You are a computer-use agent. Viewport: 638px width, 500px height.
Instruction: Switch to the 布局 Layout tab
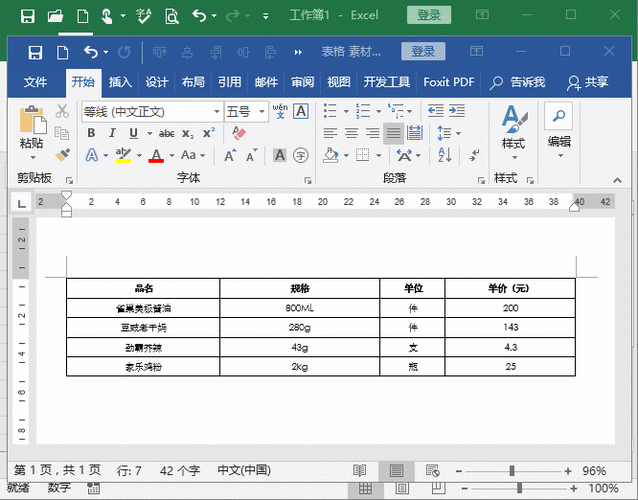pyautogui.click(x=193, y=82)
